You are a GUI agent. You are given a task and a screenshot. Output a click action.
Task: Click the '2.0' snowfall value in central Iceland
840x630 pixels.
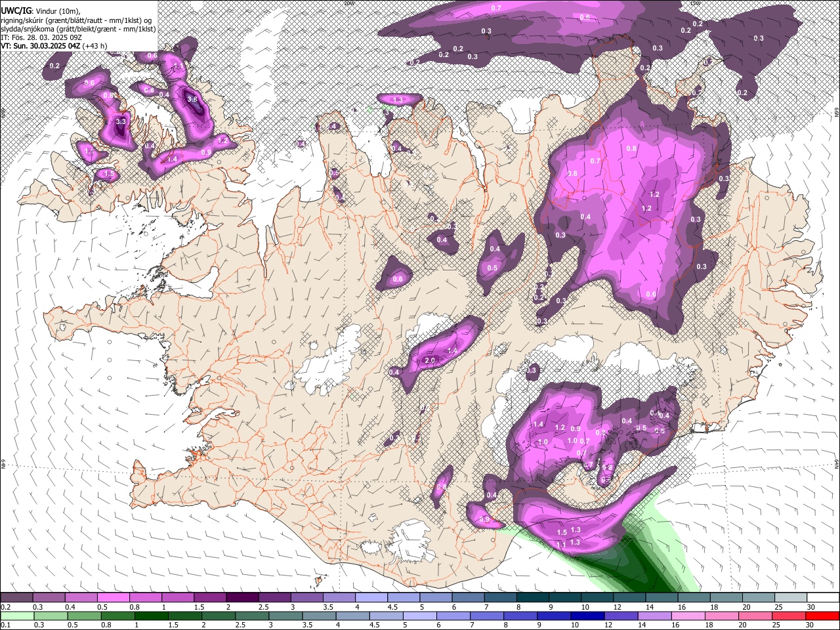pos(430,361)
